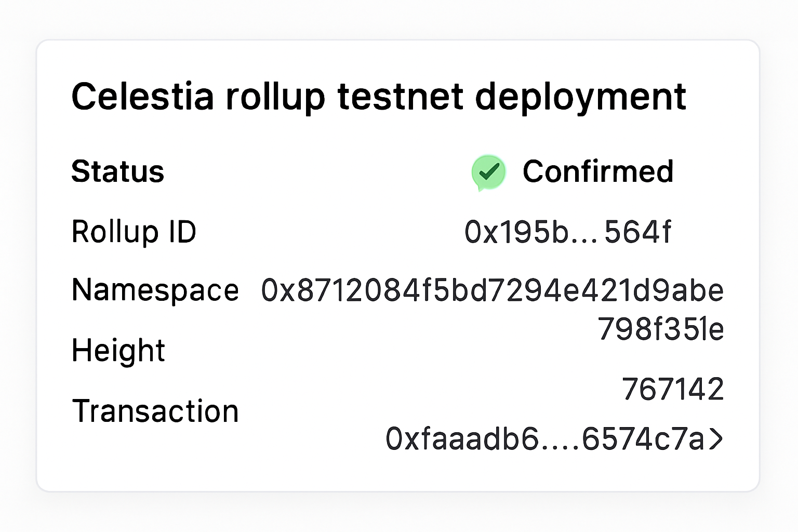Select the green status badge beside Confirmed
The image size is (798, 532).
pos(487,171)
